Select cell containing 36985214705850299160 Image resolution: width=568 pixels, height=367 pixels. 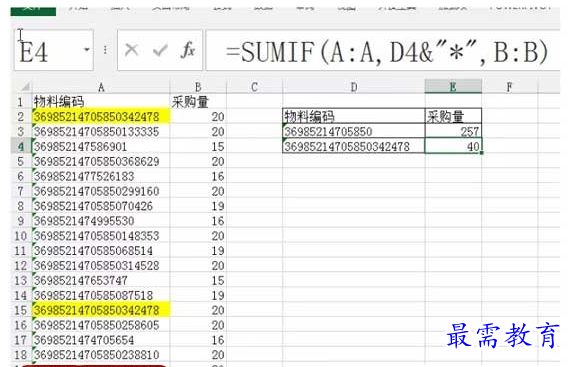pos(101,191)
